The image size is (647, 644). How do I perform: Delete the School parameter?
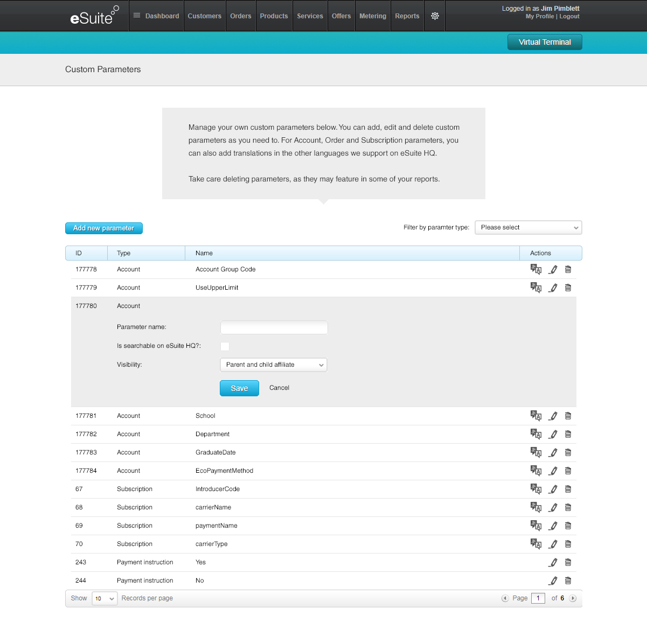(x=568, y=416)
